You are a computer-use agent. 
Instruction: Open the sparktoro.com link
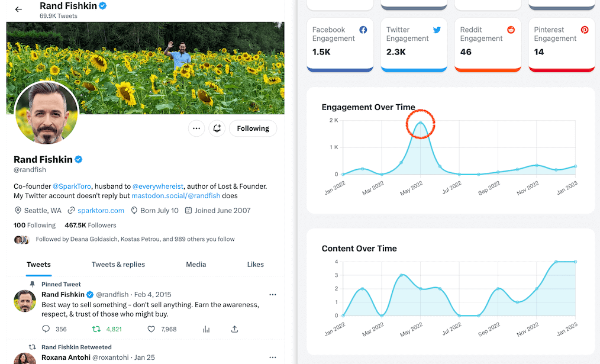coord(101,210)
